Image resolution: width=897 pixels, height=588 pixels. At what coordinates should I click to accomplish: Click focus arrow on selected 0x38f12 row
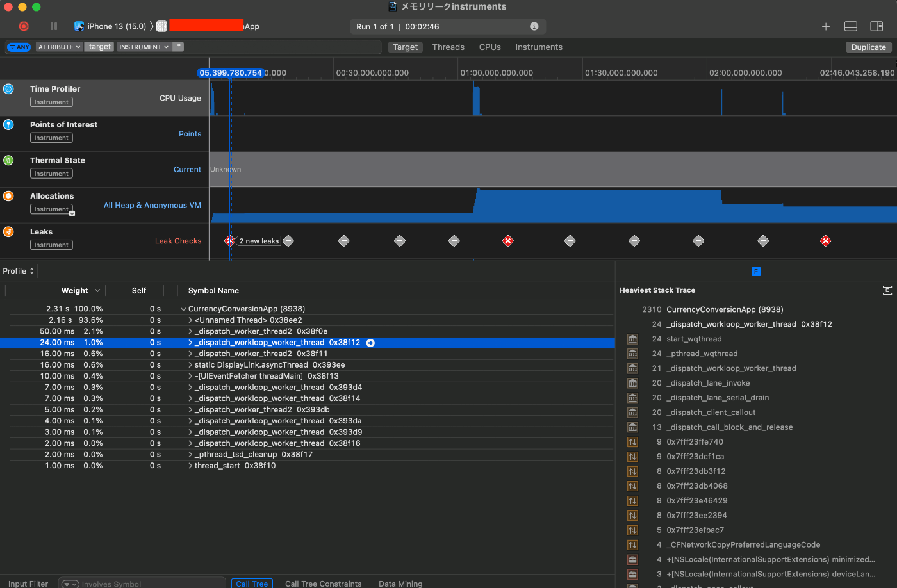click(x=370, y=343)
